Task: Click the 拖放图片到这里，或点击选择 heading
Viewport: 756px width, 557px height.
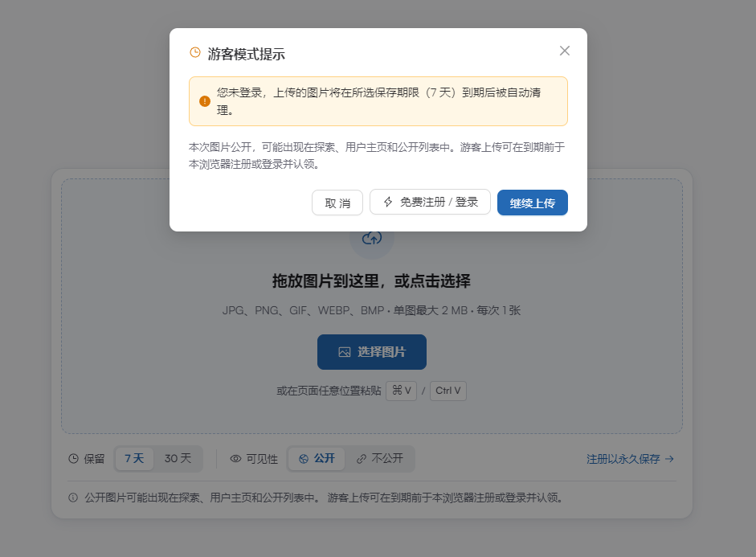Action: pyautogui.click(x=371, y=281)
